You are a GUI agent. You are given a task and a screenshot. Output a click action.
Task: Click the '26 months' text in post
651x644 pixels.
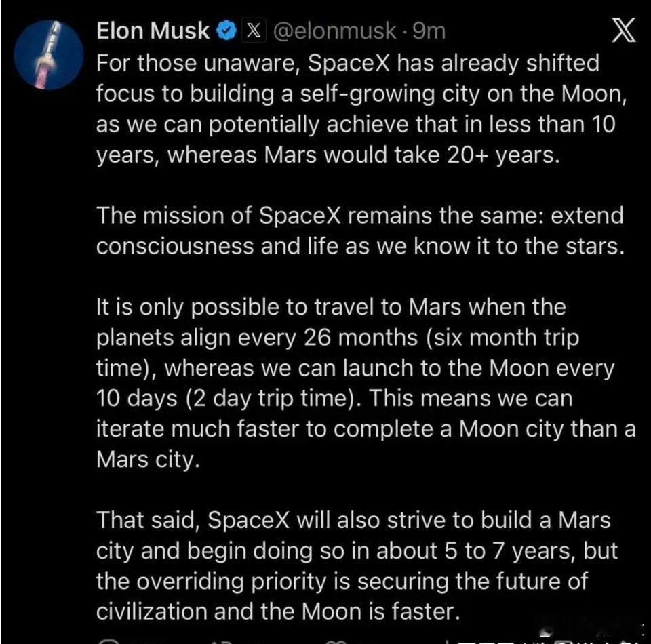pos(360,338)
